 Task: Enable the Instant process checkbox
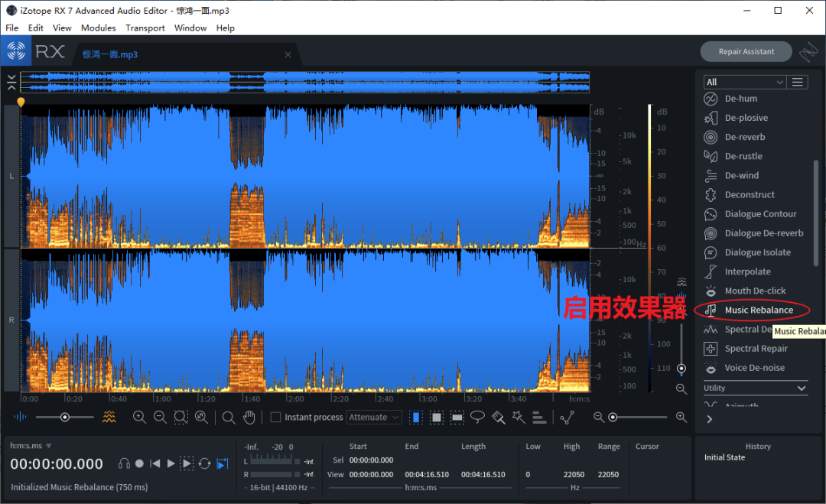coord(275,417)
